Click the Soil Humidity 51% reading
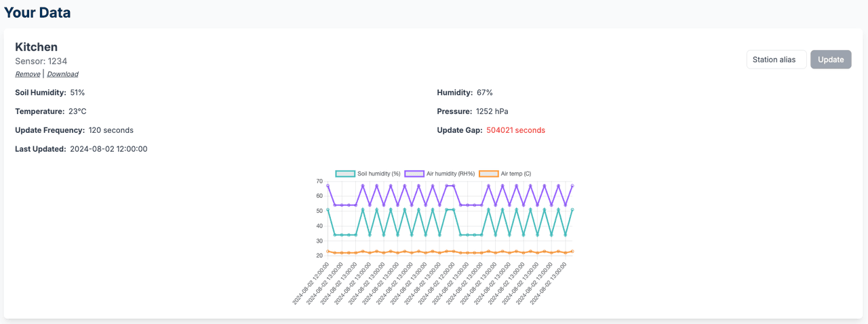Image resolution: width=868 pixels, height=324 pixels. point(77,92)
